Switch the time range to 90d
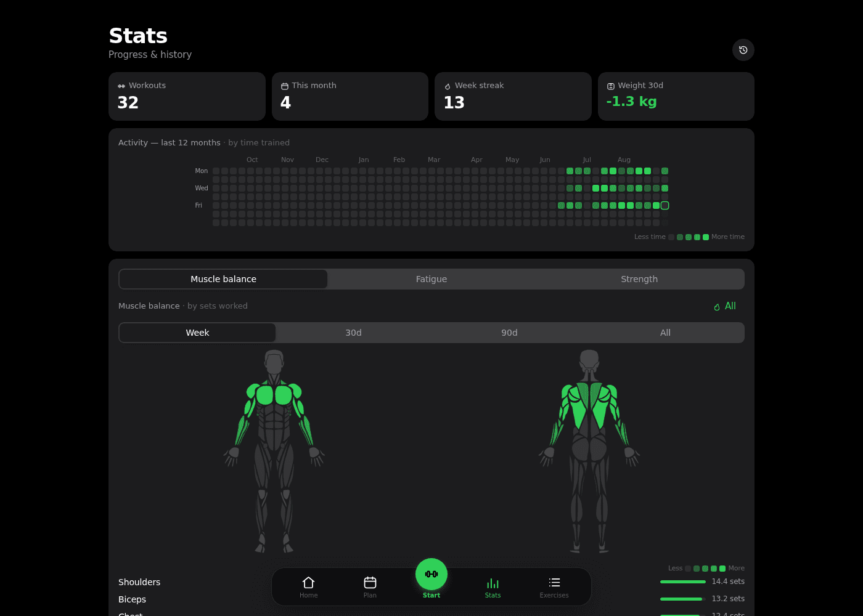Image resolution: width=863 pixels, height=616 pixels. coord(509,333)
